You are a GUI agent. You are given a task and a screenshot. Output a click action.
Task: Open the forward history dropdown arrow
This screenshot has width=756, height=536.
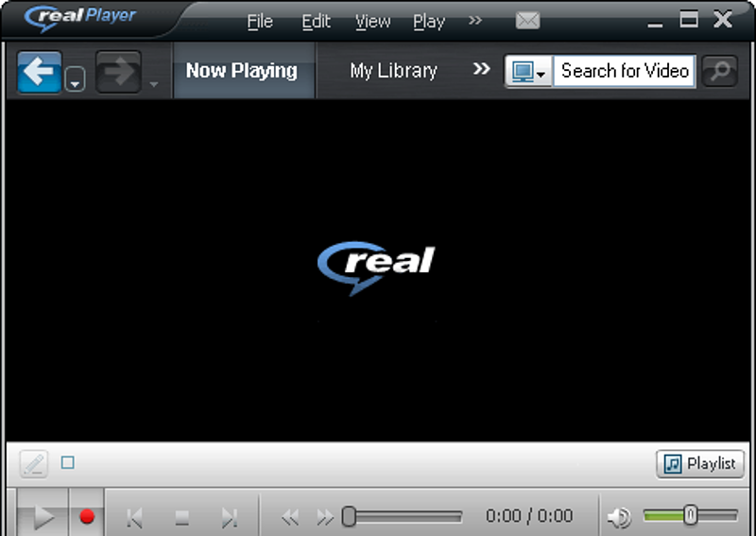(x=154, y=84)
